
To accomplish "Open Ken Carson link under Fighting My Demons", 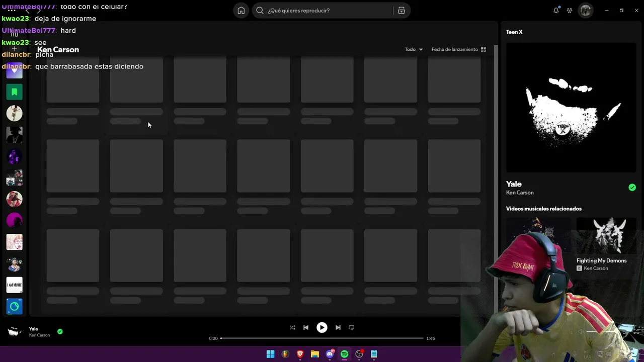I will pos(596,268).
